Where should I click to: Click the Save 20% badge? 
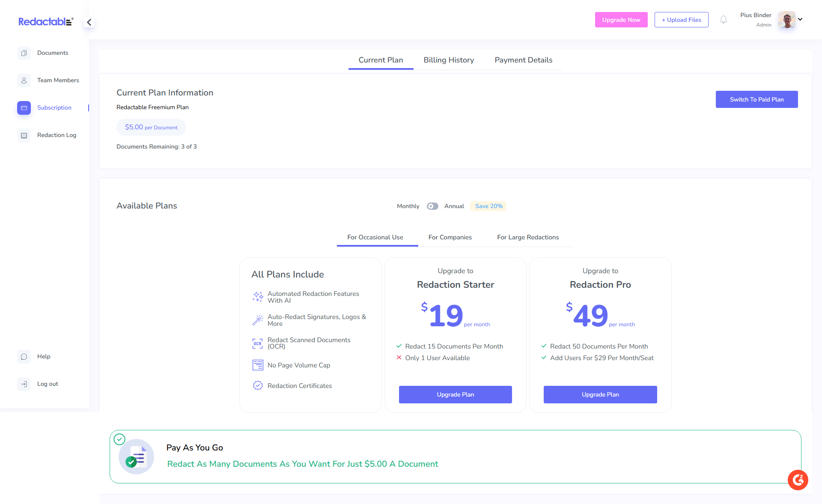click(x=488, y=206)
